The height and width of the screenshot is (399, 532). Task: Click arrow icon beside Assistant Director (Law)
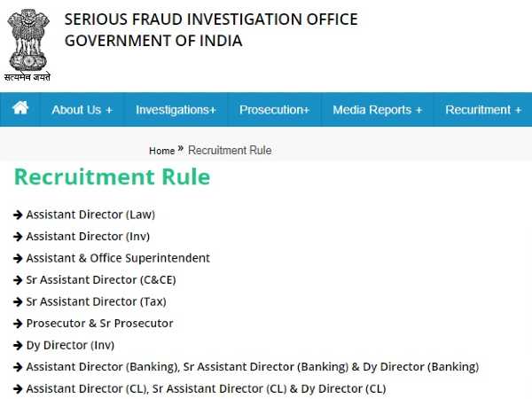pos(18,215)
